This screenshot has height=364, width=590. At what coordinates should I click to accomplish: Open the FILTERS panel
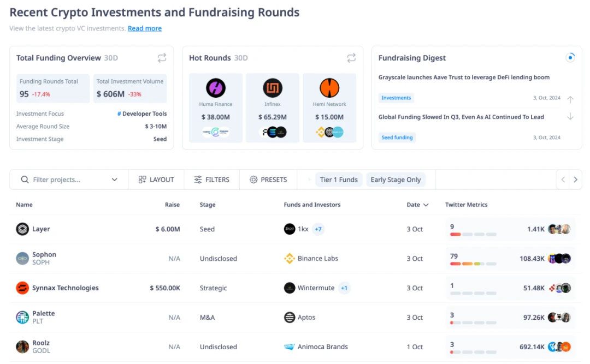coord(212,180)
